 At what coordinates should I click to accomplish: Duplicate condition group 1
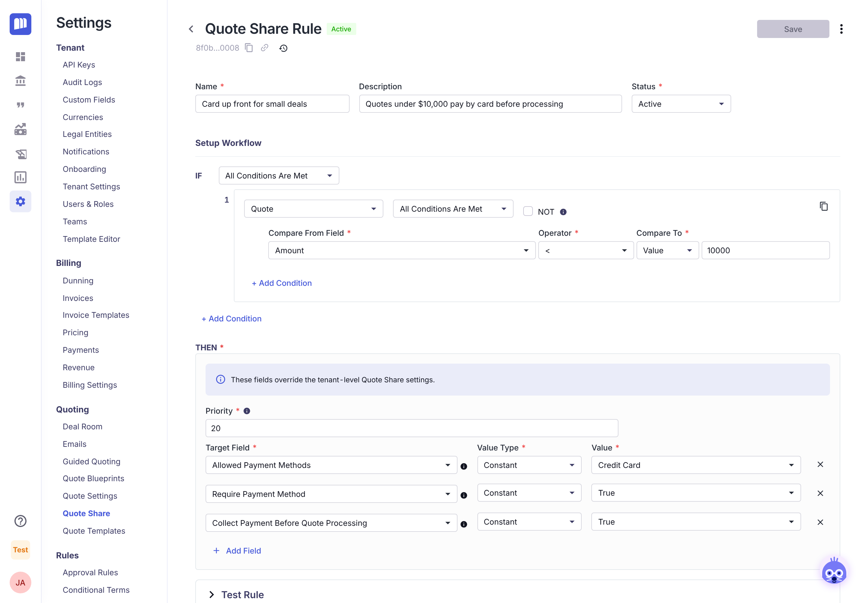pyautogui.click(x=824, y=206)
